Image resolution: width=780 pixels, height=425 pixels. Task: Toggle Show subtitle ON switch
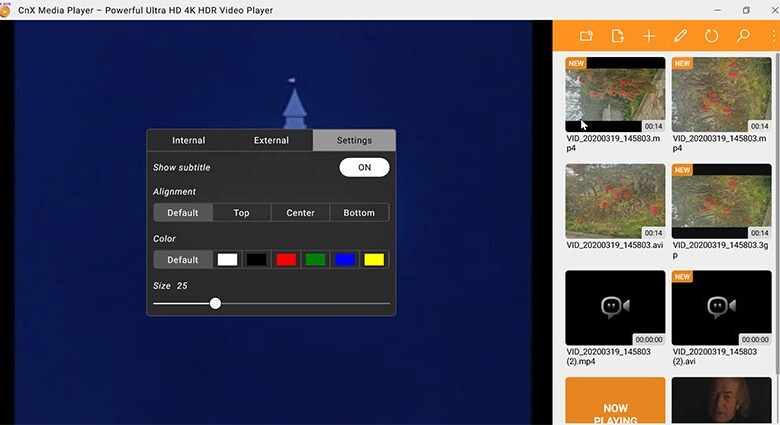click(364, 167)
